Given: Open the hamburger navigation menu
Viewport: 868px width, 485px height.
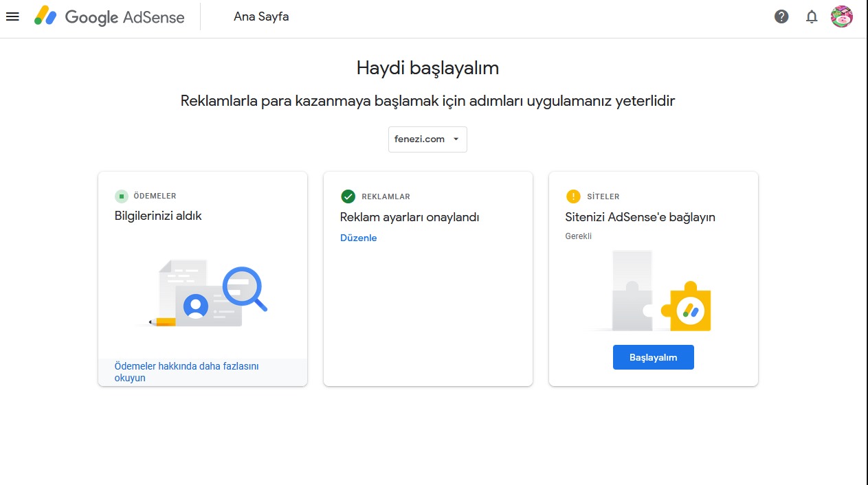Looking at the screenshot, I should tap(12, 16).
